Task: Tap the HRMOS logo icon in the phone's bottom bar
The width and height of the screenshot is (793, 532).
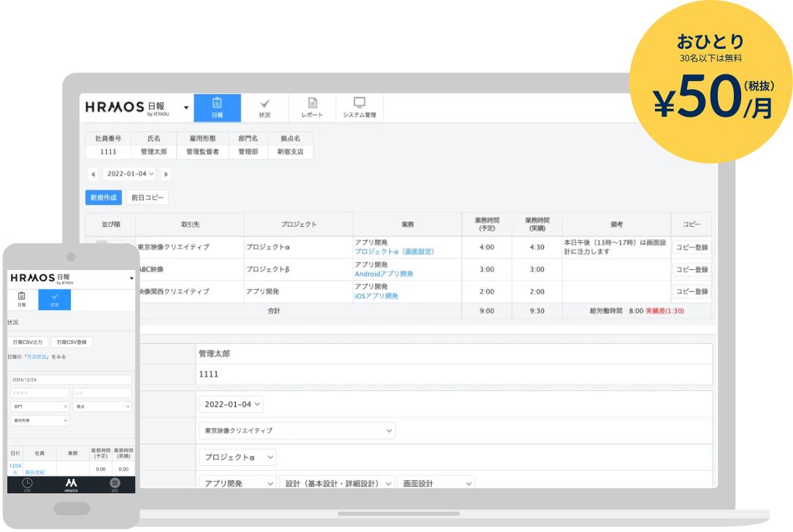Action: tap(71, 483)
